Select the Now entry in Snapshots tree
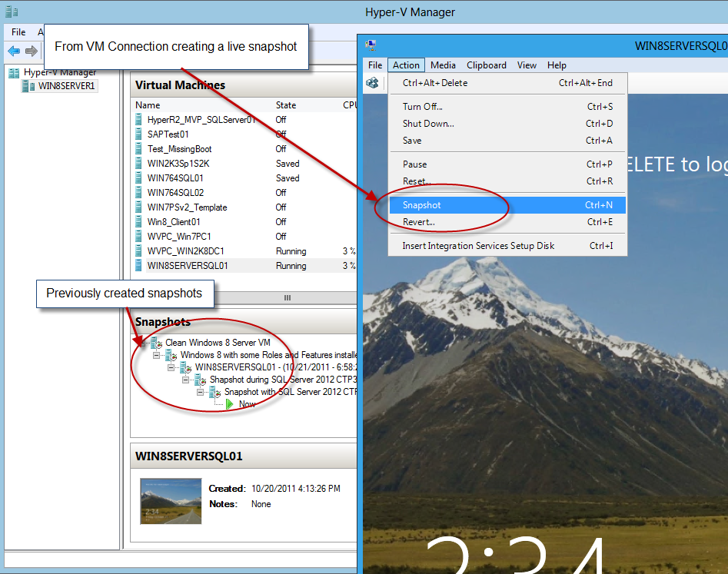This screenshot has width=728, height=574. pyautogui.click(x=247, y=404)
